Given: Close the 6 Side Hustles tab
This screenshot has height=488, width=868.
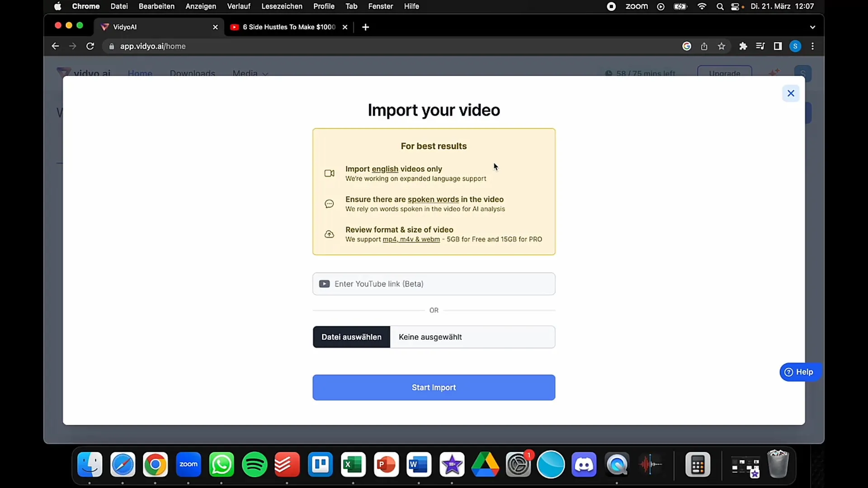Looking at the screenshot, I should pyautogui.click(x=345, y=27).
